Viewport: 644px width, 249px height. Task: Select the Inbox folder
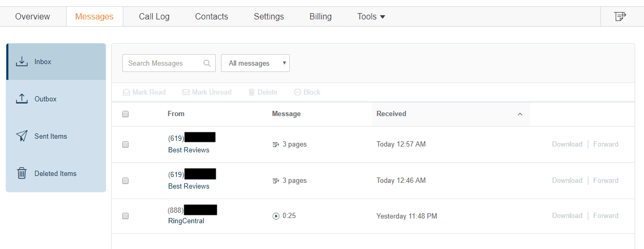[56, 61]
